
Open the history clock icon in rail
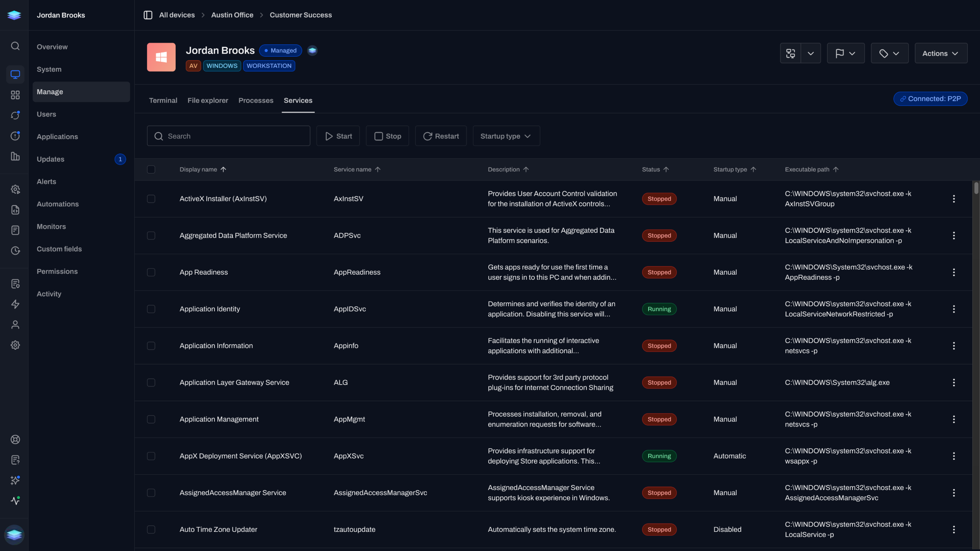(x=15, y=250)
